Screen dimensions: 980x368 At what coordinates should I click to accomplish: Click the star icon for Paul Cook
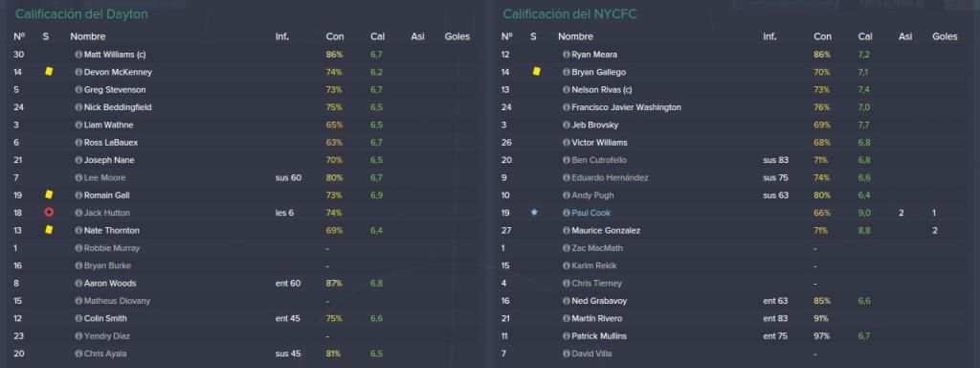534,213
